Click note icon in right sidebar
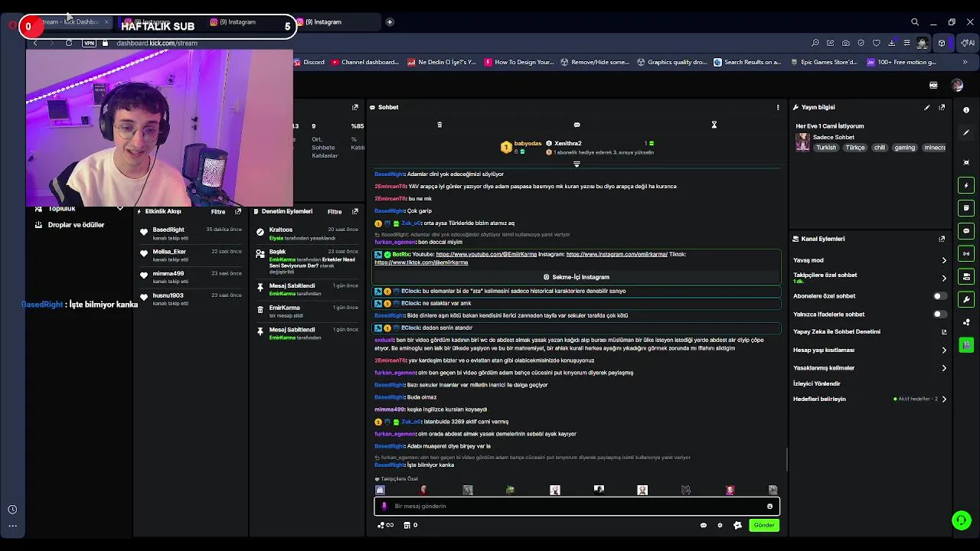 pos(966,208)
